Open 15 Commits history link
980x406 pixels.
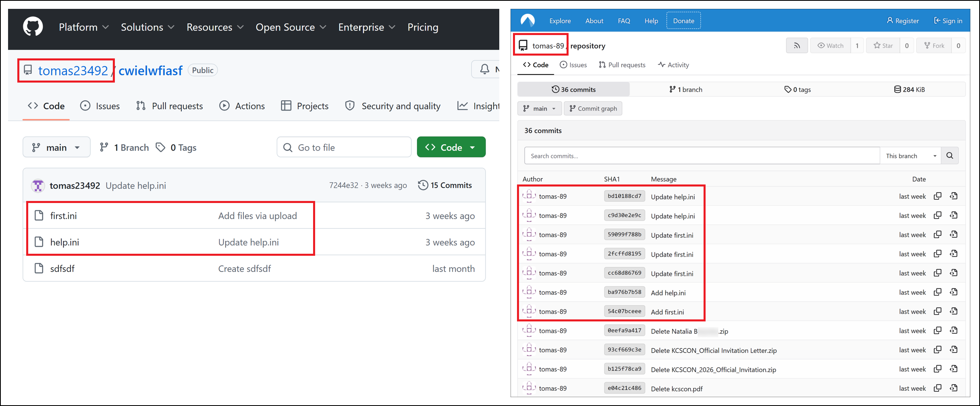[445, 185]
